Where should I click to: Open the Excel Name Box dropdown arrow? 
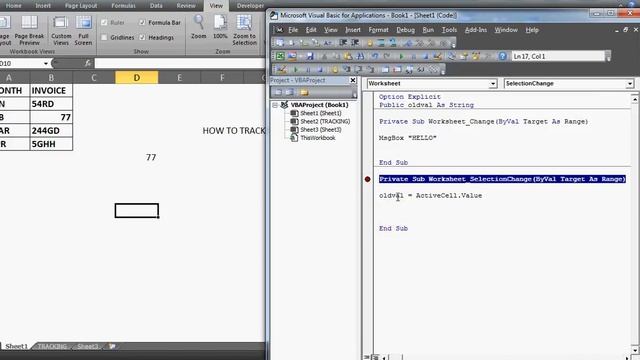46,64
